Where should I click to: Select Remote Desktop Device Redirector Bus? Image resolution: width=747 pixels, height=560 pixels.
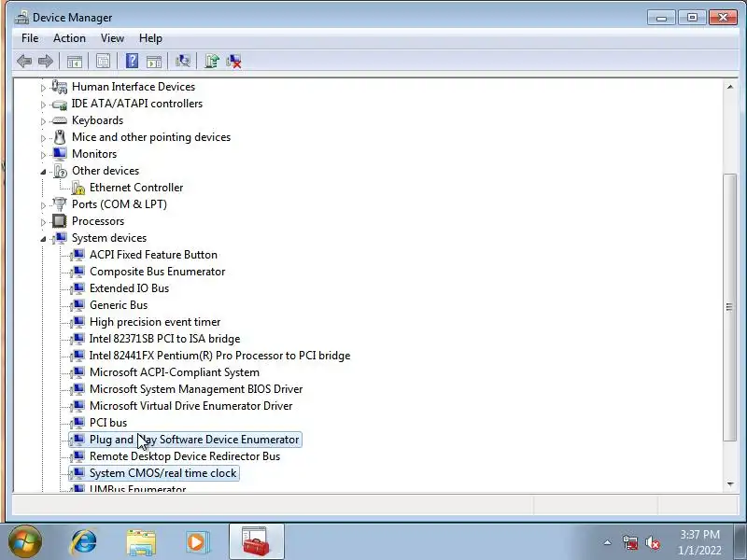(x=185, y=456)
